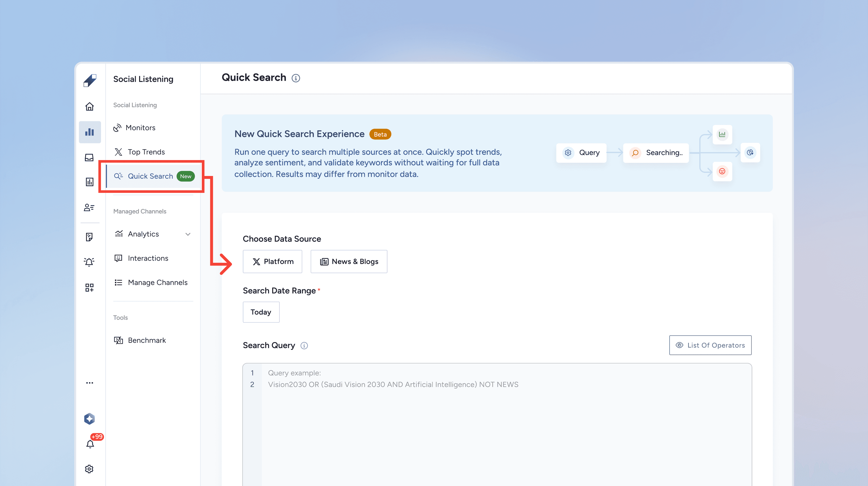Click the audience contacts sidebar icon

point(89,208)
